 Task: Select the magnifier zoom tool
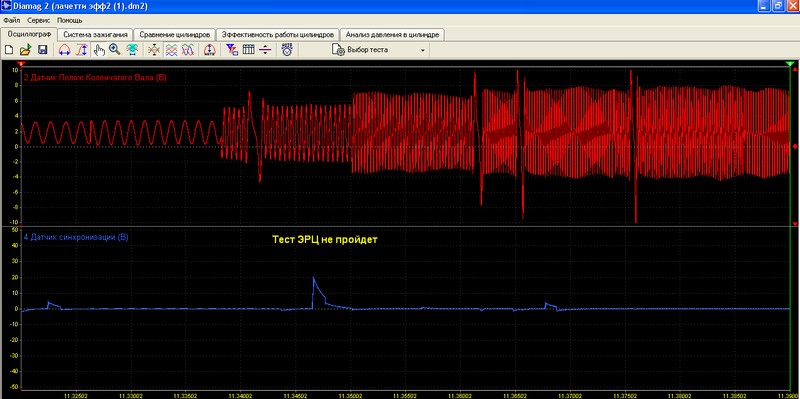pyautogui.click(x=114, y=50)
